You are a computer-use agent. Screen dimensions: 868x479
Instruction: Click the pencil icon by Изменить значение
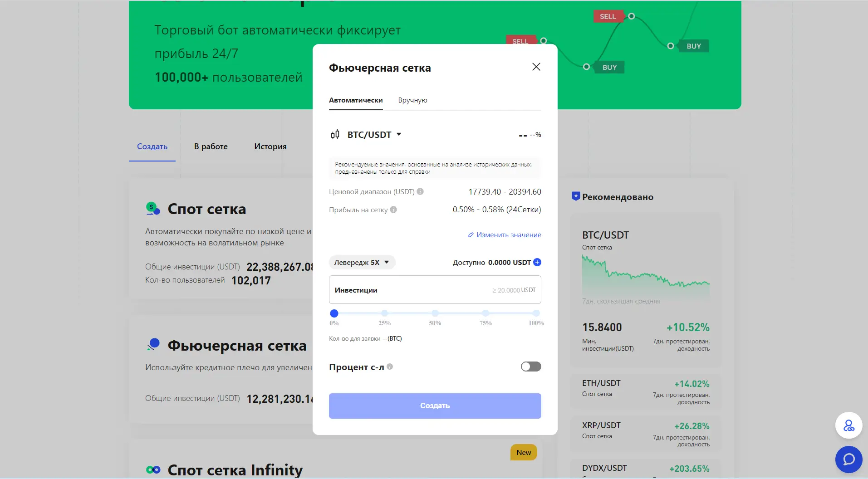[x=471, y=235]
